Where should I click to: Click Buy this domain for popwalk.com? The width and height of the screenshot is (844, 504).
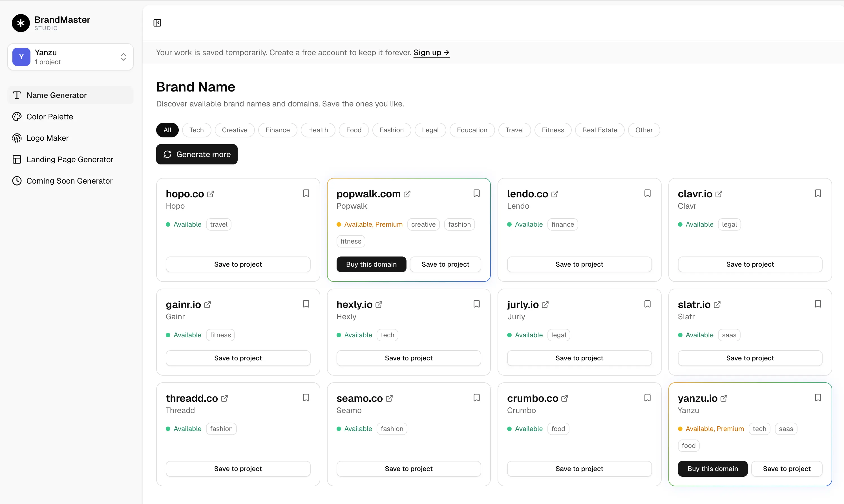tap(371, 264)
